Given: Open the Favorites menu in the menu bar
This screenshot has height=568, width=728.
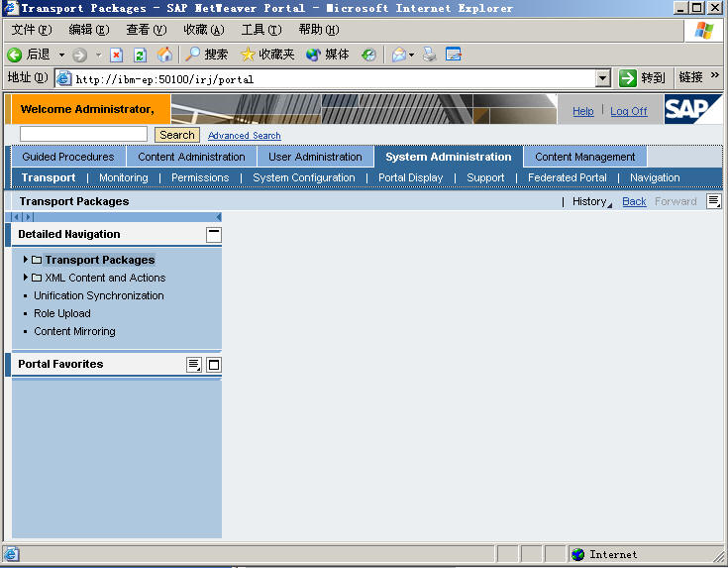Looking at the screenshot, I should point(204,30).
